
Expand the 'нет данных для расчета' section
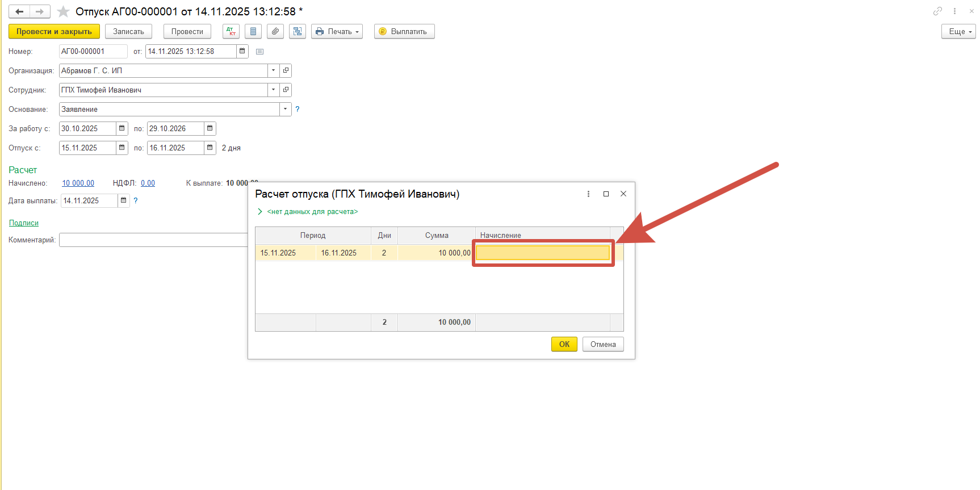pos(260,212)
